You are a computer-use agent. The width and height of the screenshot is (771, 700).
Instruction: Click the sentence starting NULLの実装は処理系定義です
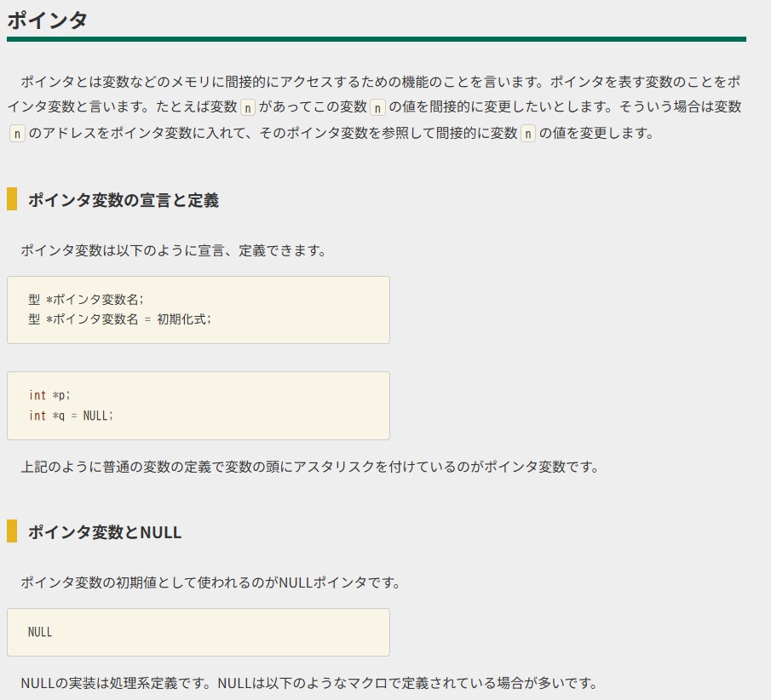pyautogui.click(x=308, y=683)
